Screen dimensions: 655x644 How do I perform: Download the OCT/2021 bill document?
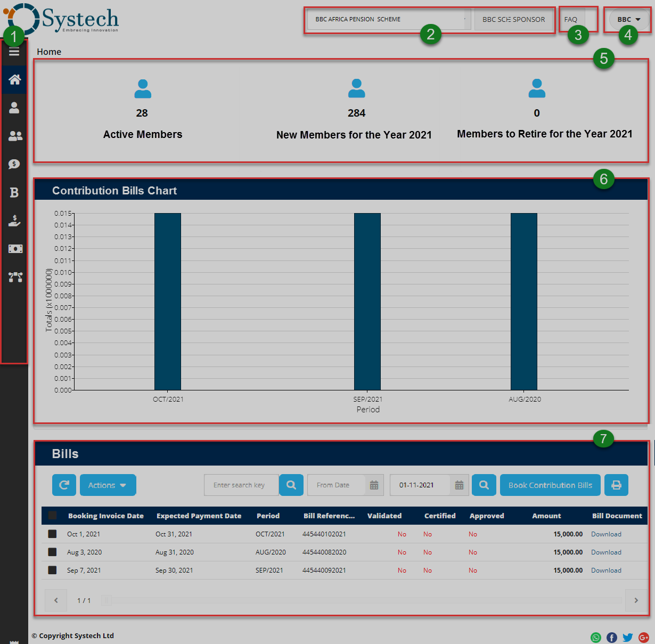click(606, 534)
